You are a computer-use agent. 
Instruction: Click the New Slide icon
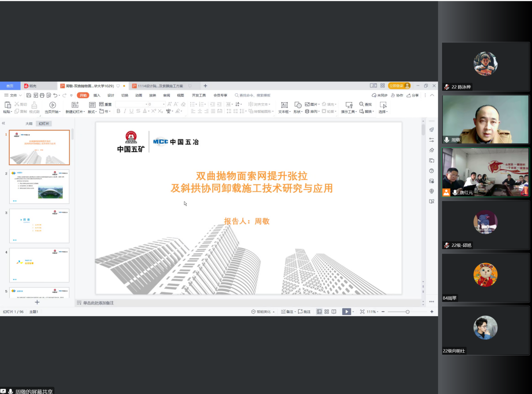coord(75,105)
